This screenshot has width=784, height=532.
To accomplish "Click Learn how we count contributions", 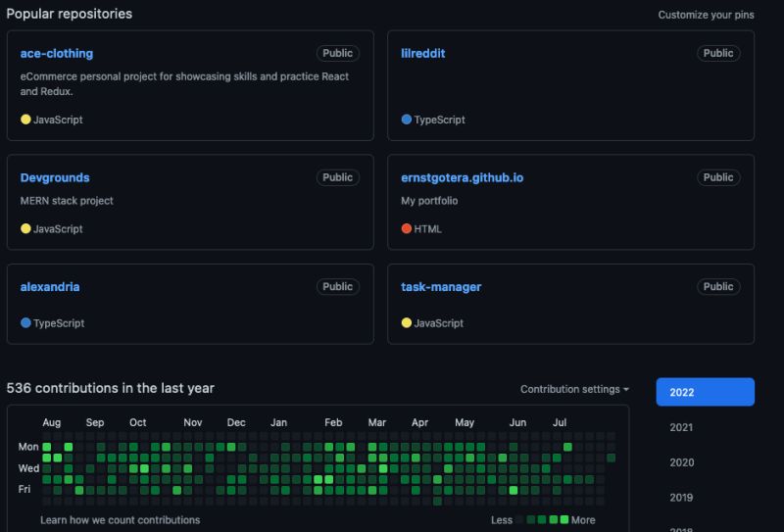I will pyautogui.click(x=120, y=520).
